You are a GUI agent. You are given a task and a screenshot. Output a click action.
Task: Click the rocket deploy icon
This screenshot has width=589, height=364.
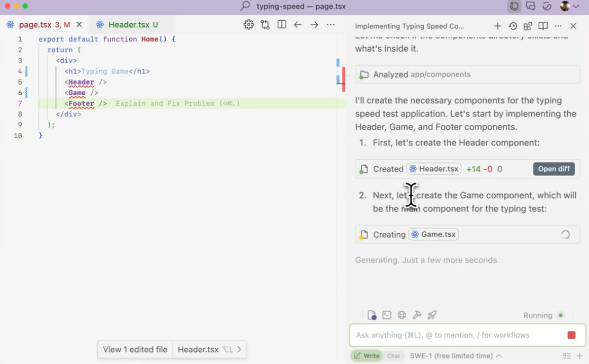(432, 315)
